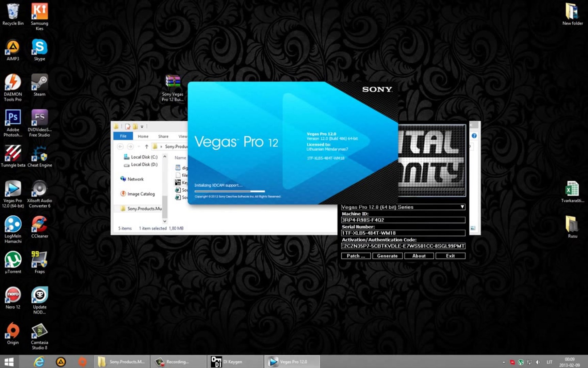Switch to the Recording taskbar button
588x368 pixels.
(178, 362)
